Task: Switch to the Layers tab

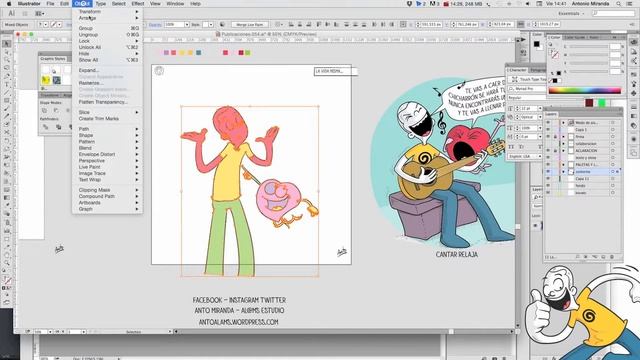Action: pos(551,114)
